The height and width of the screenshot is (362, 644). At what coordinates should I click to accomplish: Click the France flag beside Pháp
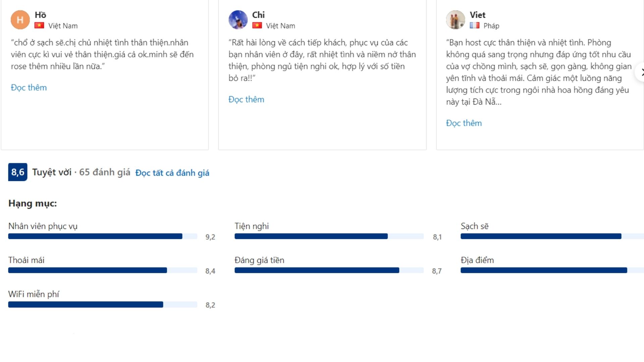coord(475,25)
